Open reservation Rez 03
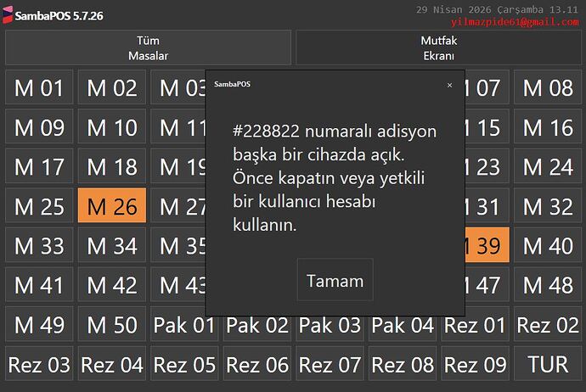The image size is (586, 392). click(x=39, y=364)
